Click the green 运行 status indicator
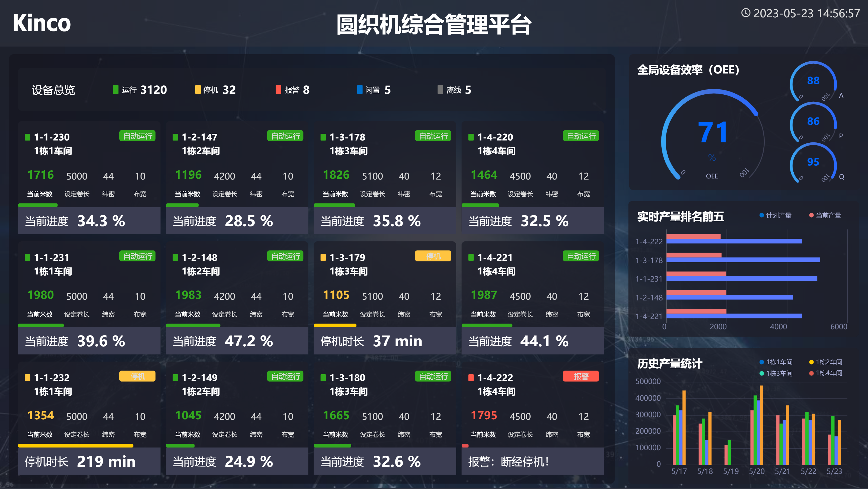This screenshot has width=868, height=489. coord(116,90)
